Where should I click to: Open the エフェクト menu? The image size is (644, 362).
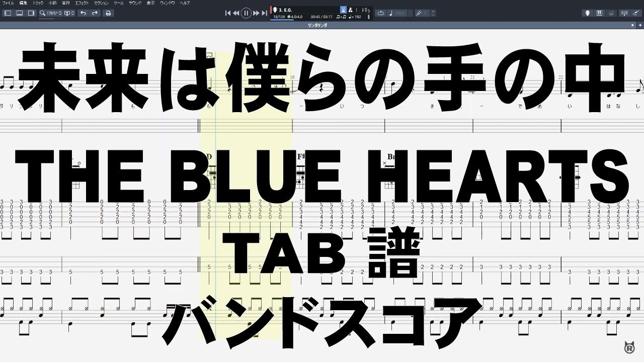pos(82,3)
